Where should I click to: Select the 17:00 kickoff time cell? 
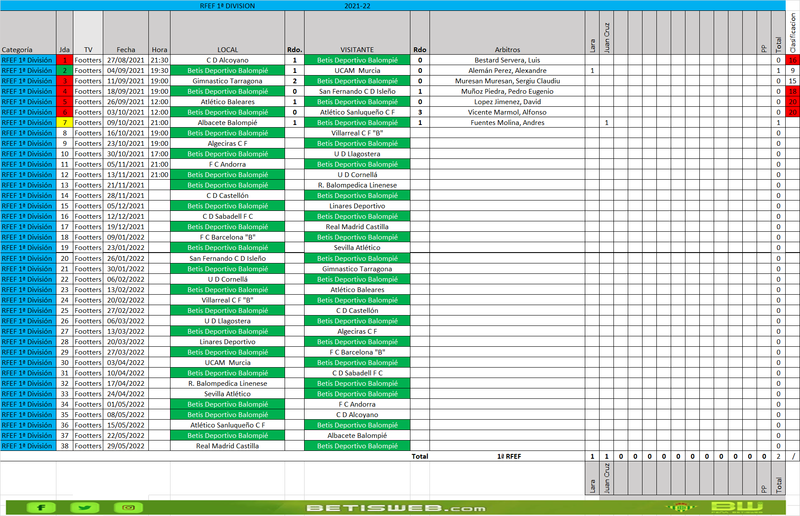(159, 154)
